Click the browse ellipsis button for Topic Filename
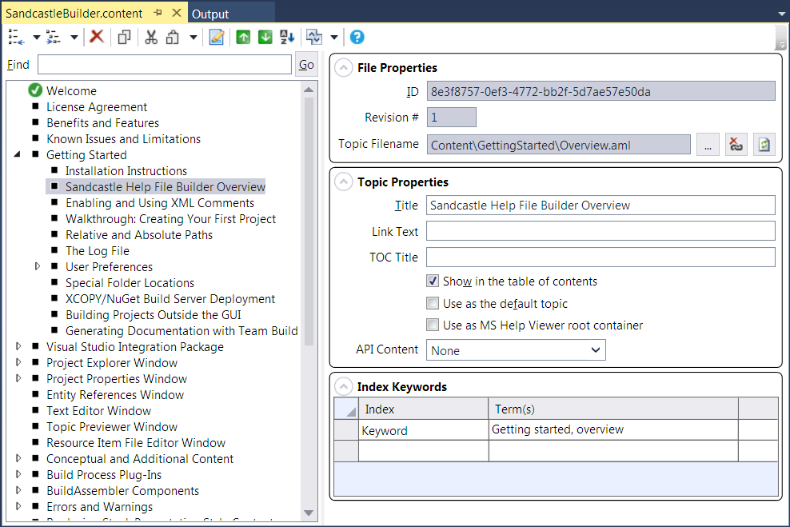This screenshot has height=527, width=790. (x=708, y=145)
